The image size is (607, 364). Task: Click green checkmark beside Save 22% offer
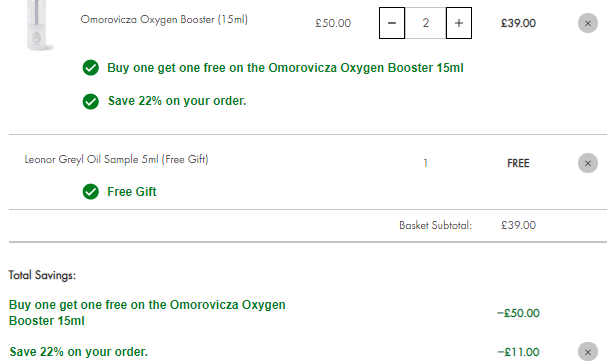[91, 101]
